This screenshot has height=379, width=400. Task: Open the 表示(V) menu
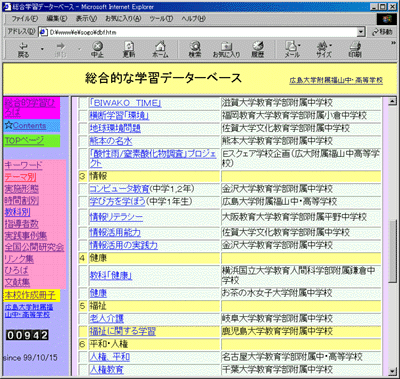(86, 19)
